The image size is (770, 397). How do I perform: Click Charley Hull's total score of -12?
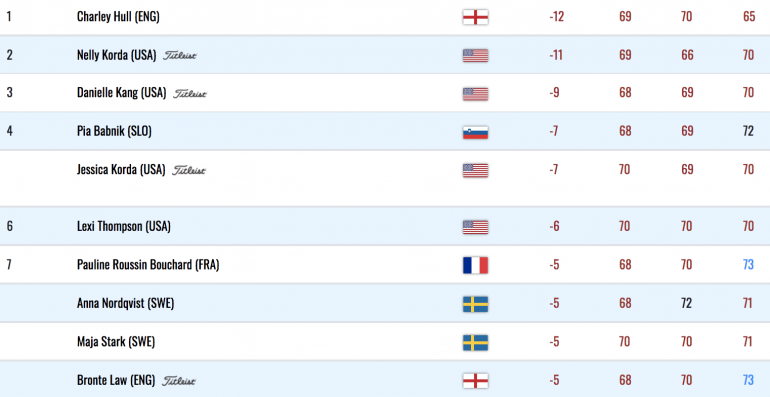click(557, 17)
